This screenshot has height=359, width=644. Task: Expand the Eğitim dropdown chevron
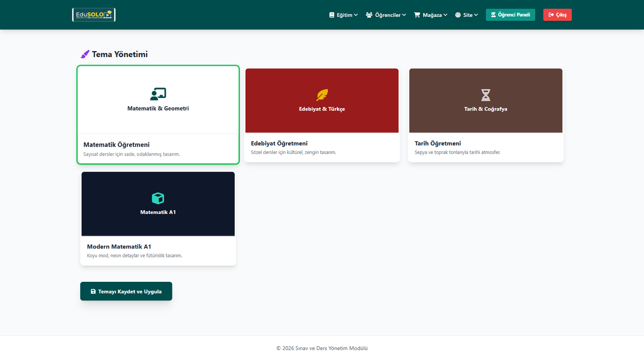click(356, 15)
